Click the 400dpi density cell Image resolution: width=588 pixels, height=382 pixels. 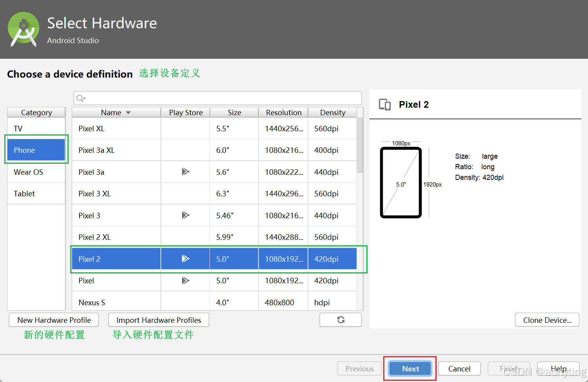coord(333,150)
